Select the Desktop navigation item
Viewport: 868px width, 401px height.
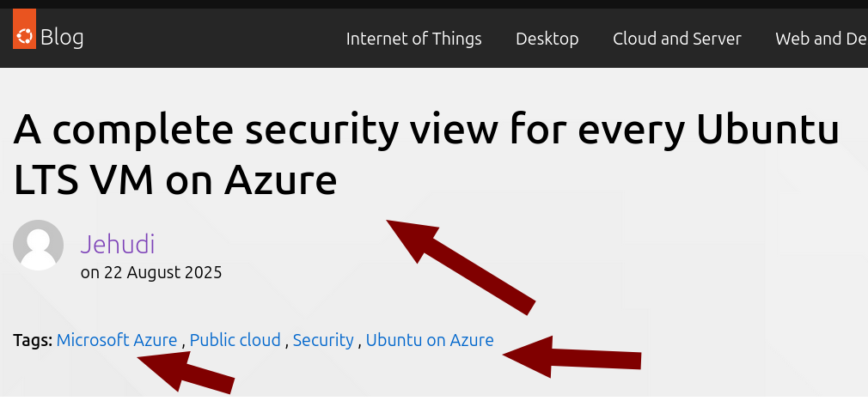coord(547,39)
